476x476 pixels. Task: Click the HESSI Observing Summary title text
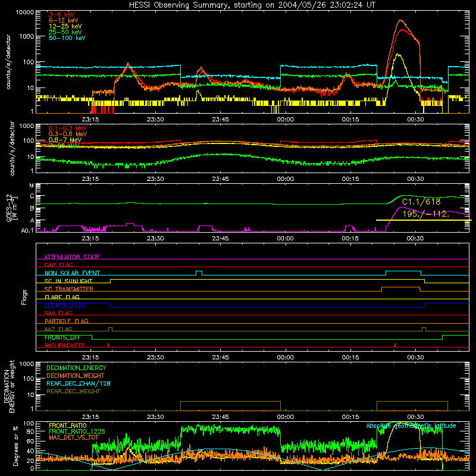pos(252,5)
